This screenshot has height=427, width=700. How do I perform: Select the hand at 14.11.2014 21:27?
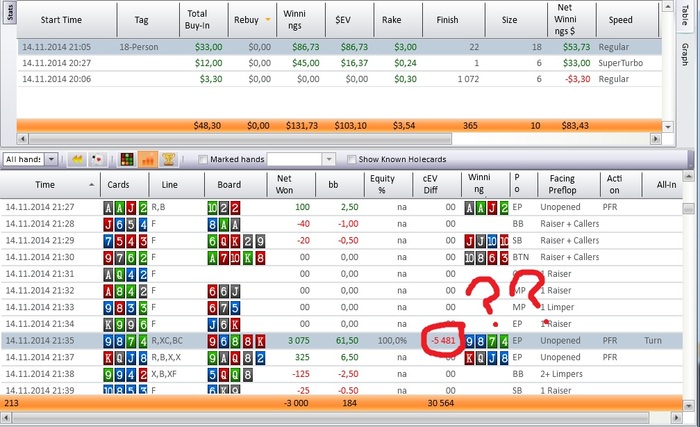(x=342, y=207)
